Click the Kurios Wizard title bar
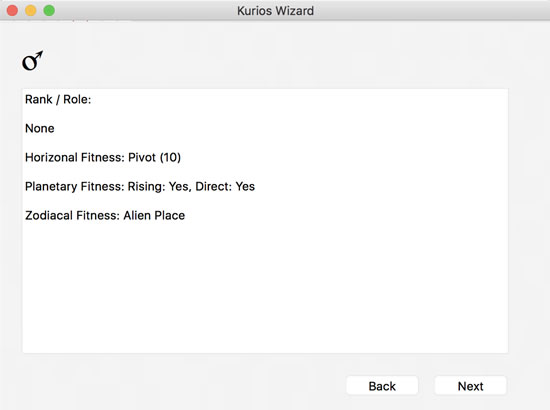550x410 pixels. [x=275, y=11]
